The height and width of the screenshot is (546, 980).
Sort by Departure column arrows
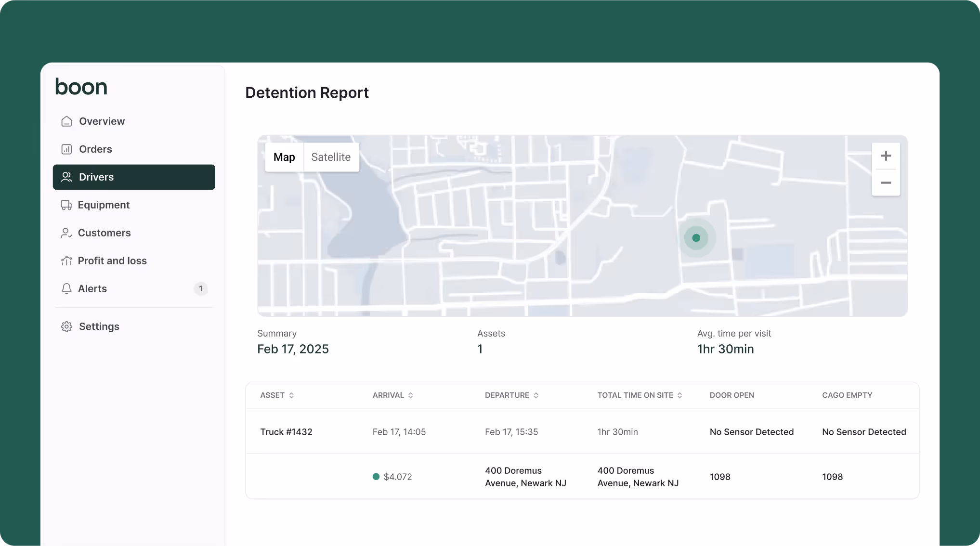536,395
